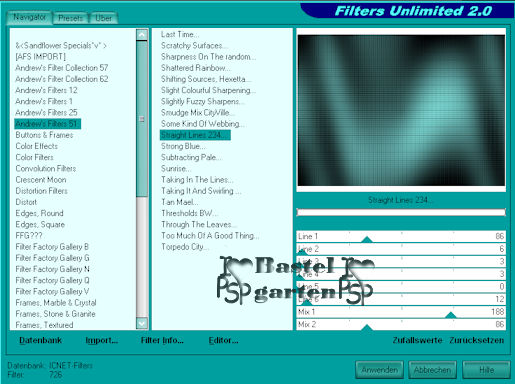Click the filter preview image
The image size is (515, 384).
[401, 110]
